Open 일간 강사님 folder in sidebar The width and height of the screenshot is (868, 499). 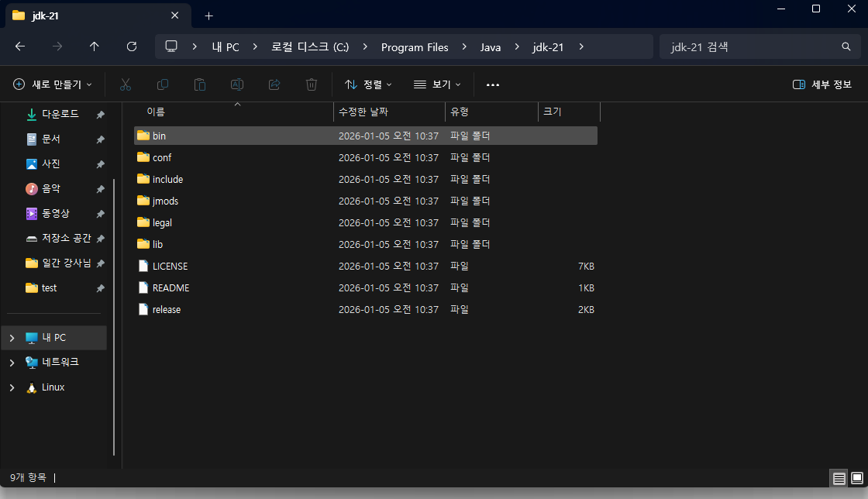click(x=58, y=263)
